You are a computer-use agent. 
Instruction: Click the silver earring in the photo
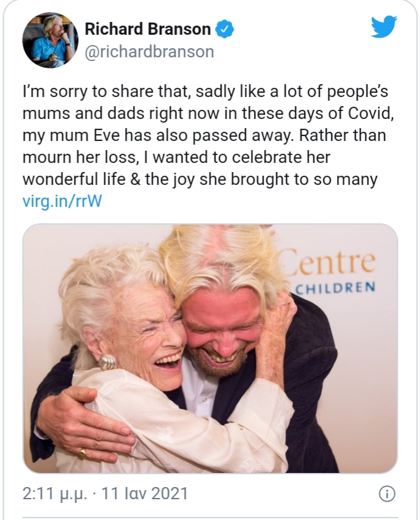tap(108, 361)
